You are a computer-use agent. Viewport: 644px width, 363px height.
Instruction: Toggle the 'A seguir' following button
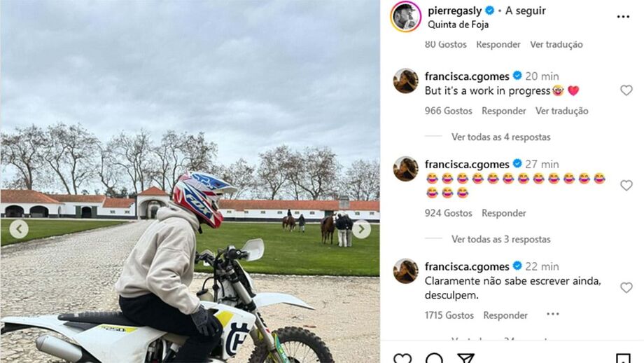click(x=525, y=11)
